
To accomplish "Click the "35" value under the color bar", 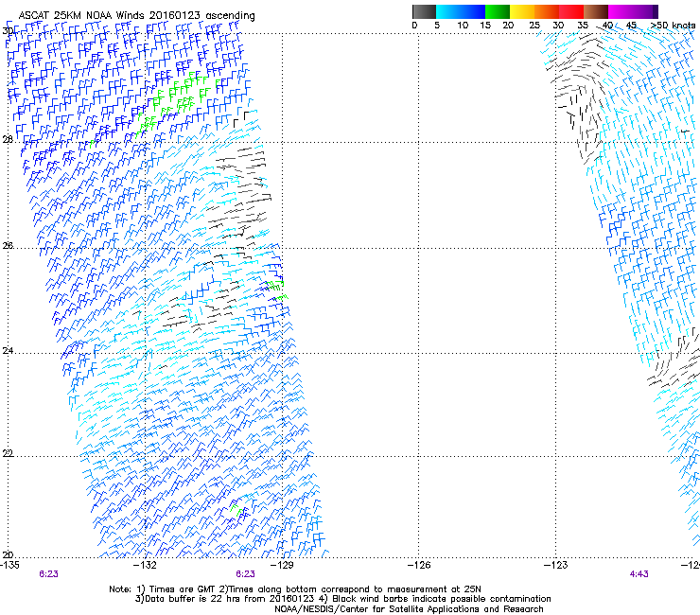I will pyautogui.click(x=583, y=26).
